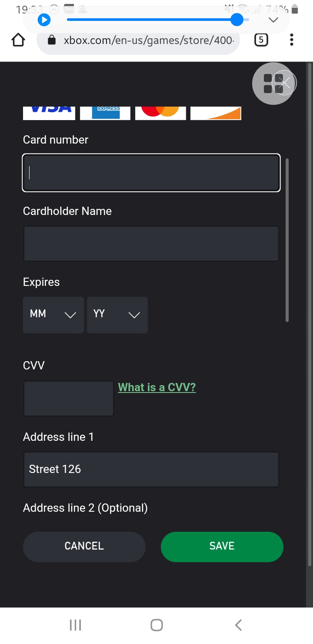Tap the Android back navigation button
Image resolution: width=313 pixels, height=644 pixels.
[238, 625]
